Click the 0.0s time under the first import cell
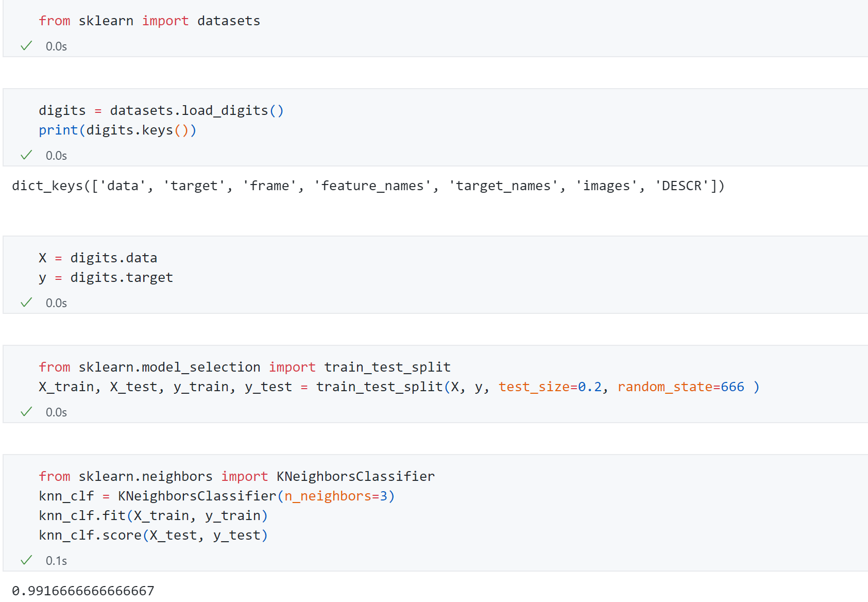This screenshot has height=602, width=868. pyautogui.click(x=56, y=46)
